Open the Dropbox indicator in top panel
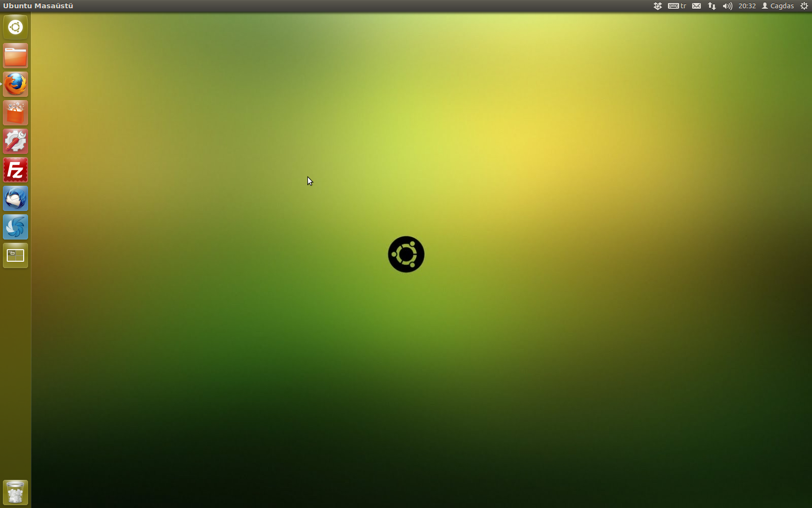 657,6
